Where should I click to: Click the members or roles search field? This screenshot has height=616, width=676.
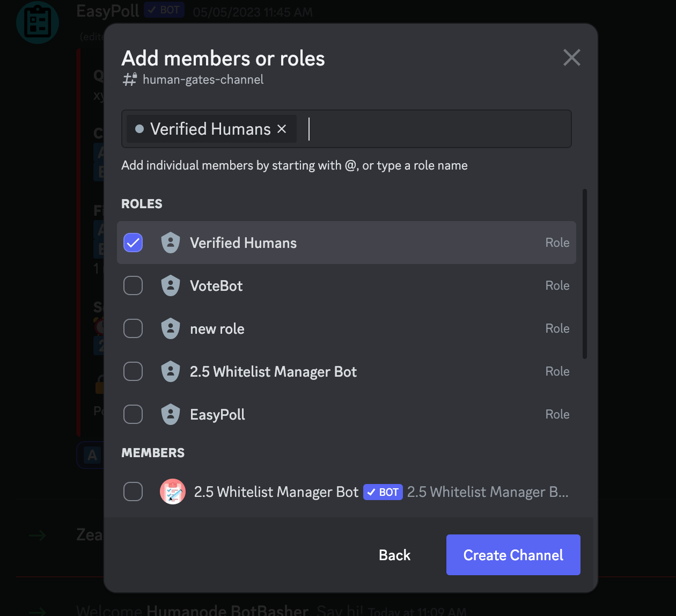pyautogui.click(x=347, y=129)
